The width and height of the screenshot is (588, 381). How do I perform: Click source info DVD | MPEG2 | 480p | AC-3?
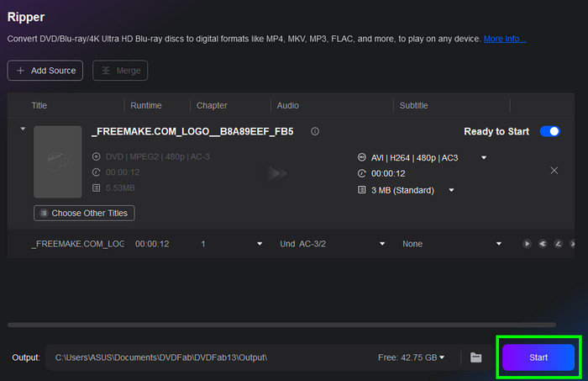158,156
